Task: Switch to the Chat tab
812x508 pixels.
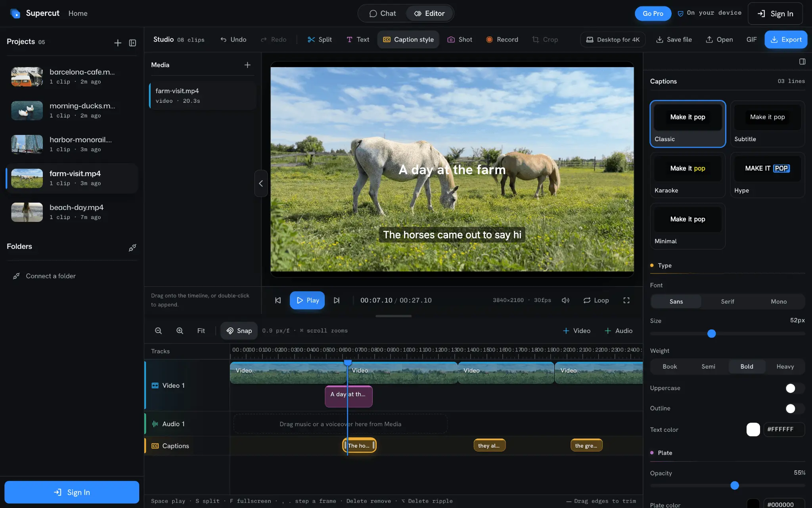Action: (383, 13)
